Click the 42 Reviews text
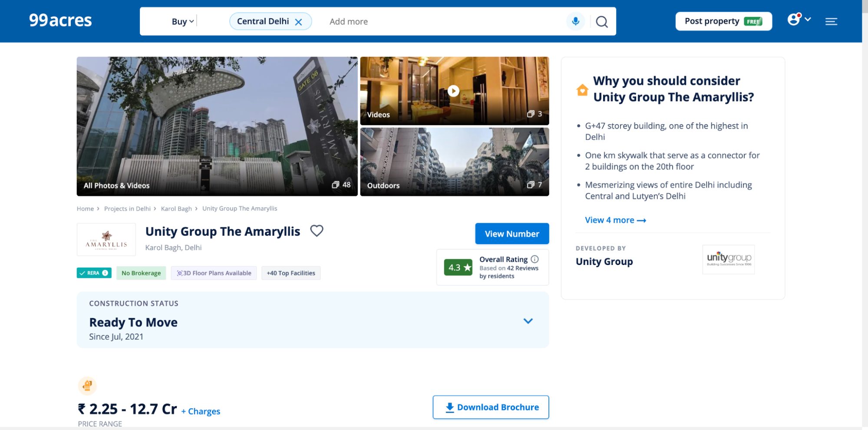The image size is (868, 430). click(523, 268)
